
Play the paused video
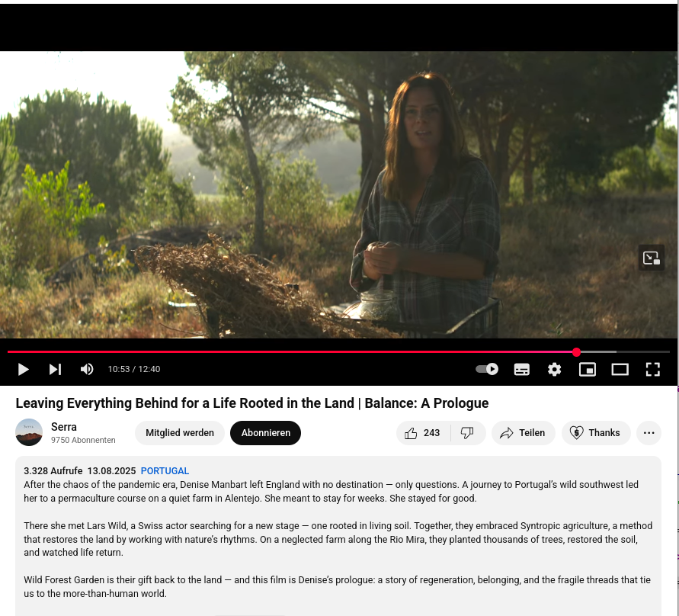coord(24,369)
